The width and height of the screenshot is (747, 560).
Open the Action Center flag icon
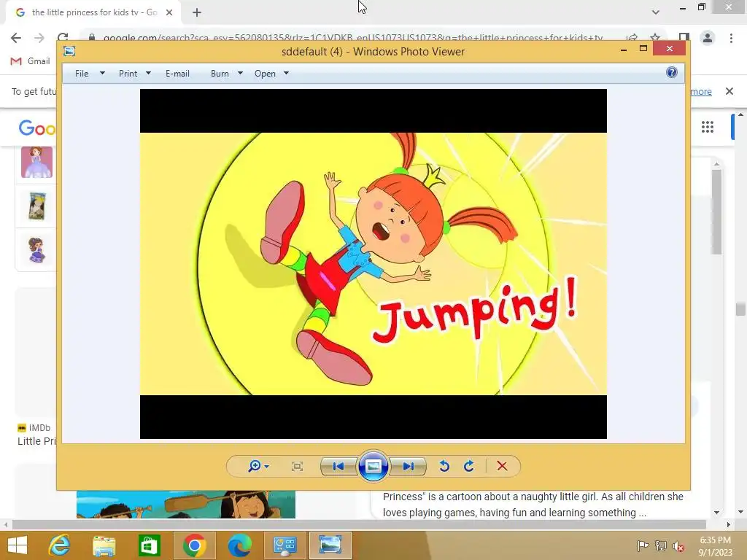click(x=643, y=545)
